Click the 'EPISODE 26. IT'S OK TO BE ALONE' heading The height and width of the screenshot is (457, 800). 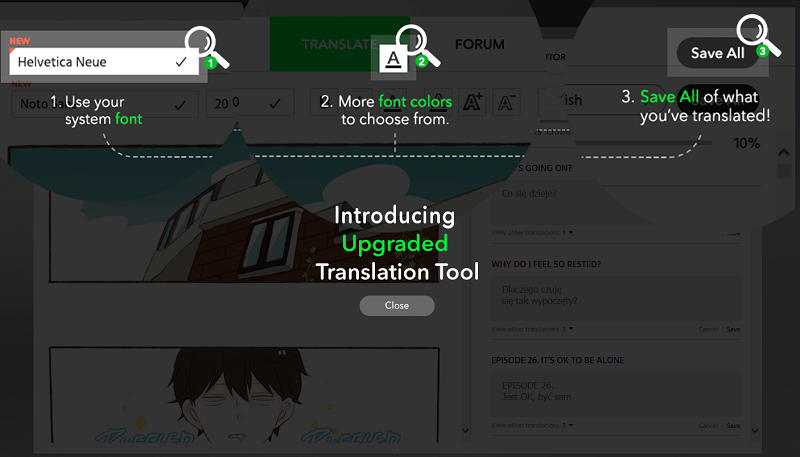click(x=558, y=360)
